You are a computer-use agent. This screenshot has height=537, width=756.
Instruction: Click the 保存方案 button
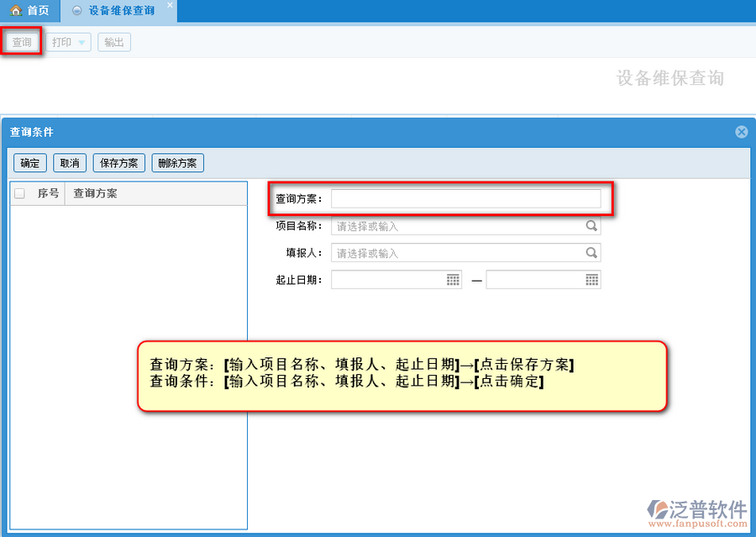118,163
